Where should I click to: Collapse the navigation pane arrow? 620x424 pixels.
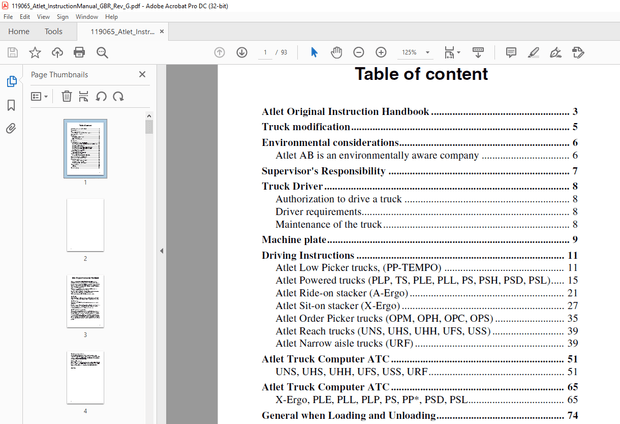(161, 251)
